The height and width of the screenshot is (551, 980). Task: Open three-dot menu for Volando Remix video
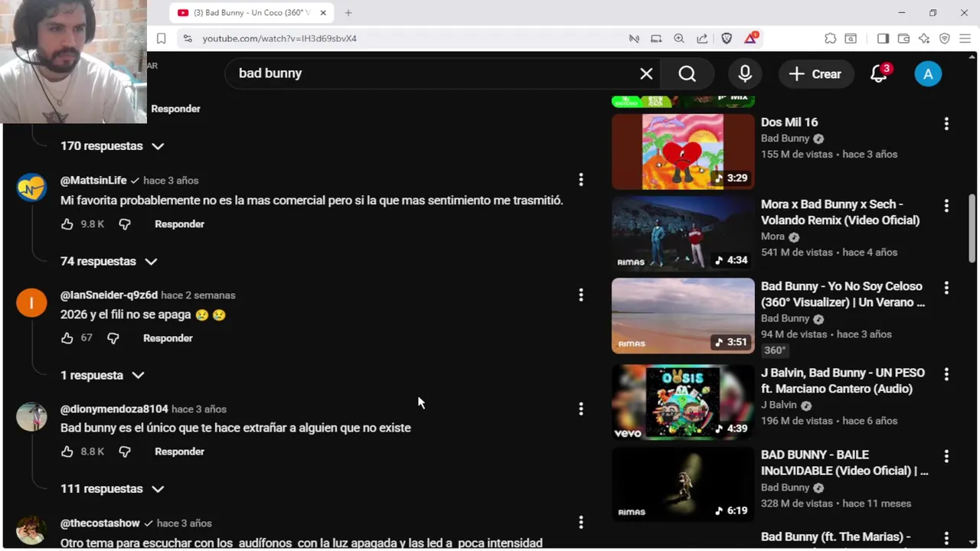[x=946, y=205]
